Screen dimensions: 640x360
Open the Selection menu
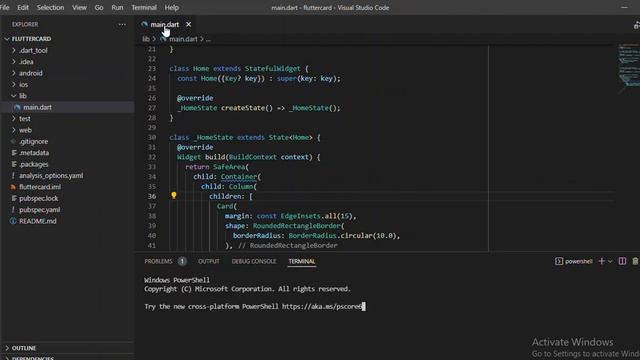click(50, 7)
